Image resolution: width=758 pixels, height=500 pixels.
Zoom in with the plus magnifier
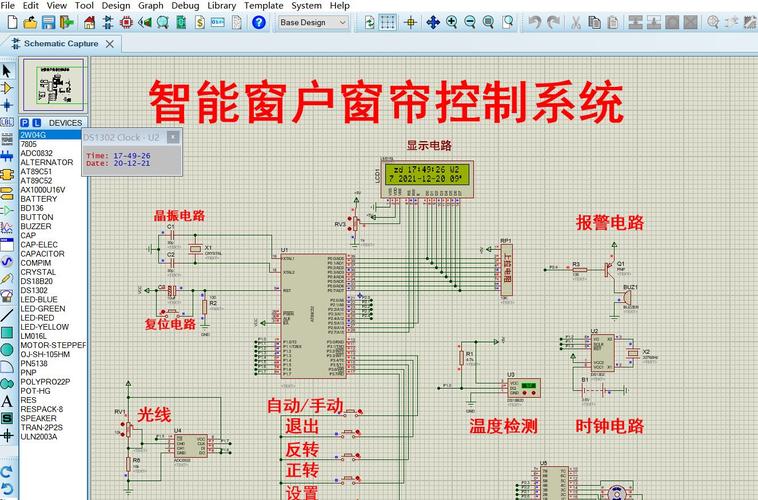coord(452,22)
